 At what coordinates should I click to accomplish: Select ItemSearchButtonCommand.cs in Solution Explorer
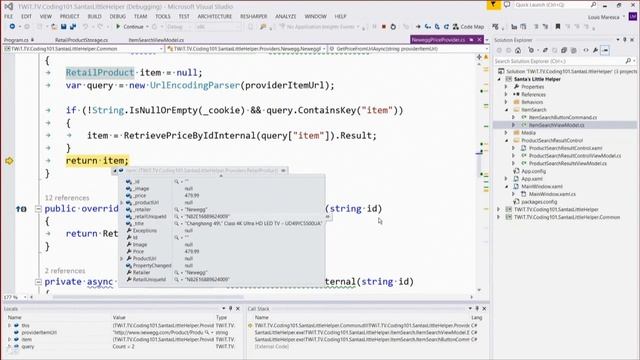point(562,117)
